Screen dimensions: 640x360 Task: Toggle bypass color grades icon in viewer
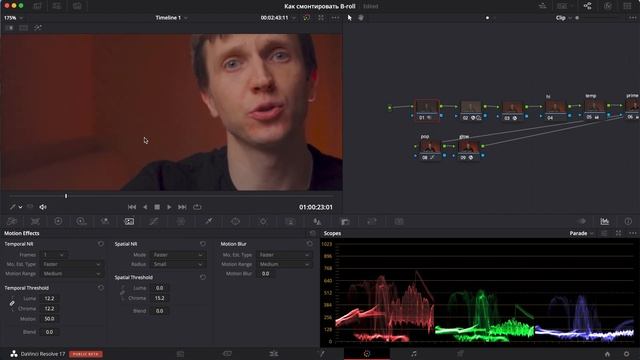pos(307,18)
